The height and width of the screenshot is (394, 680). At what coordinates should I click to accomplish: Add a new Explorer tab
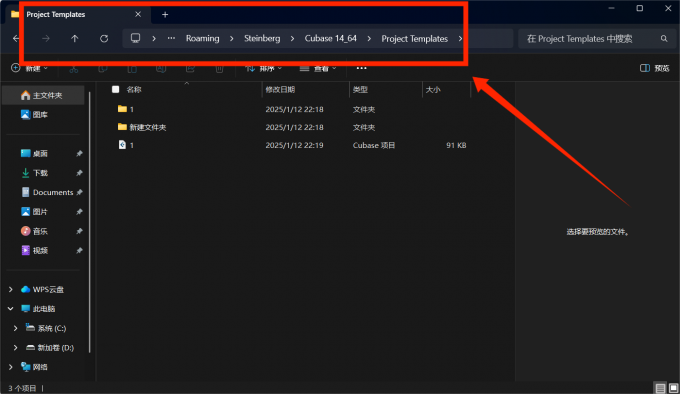165,15
